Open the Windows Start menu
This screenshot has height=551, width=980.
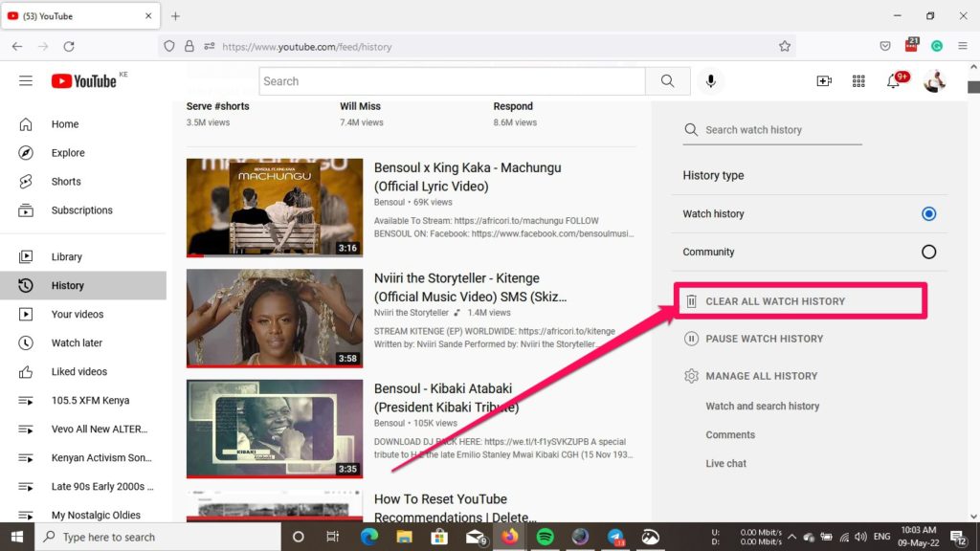17,537
